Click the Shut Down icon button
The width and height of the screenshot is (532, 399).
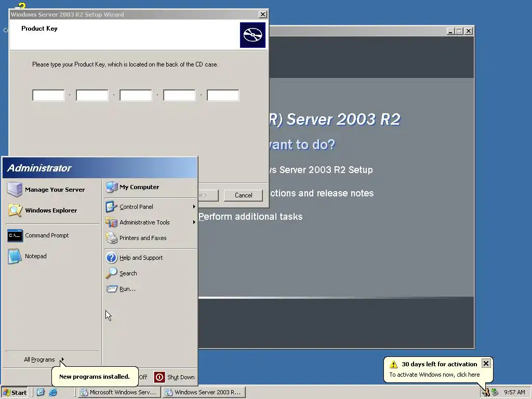pos(159,377)
